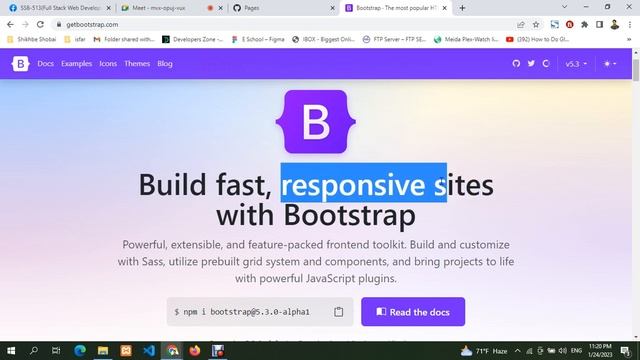Go forward with the browser forward arrow
The image size is (640, 360).
[x=25, y=24]
